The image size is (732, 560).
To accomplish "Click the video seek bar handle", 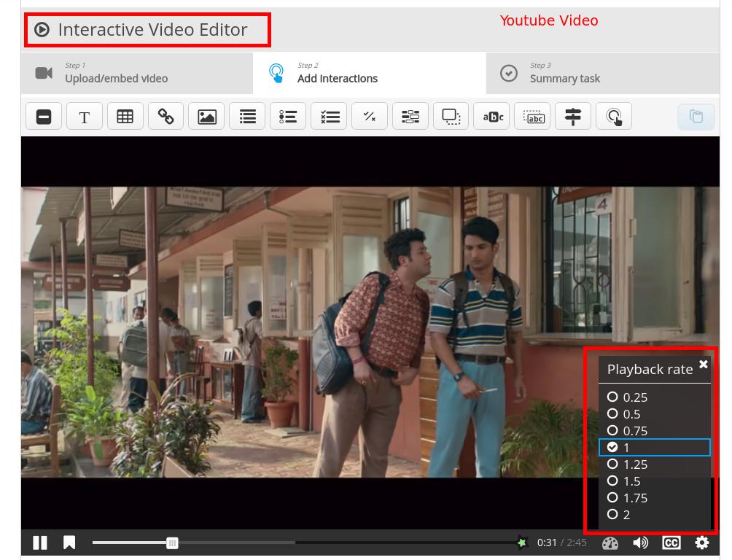I will [x=172, y=542].
